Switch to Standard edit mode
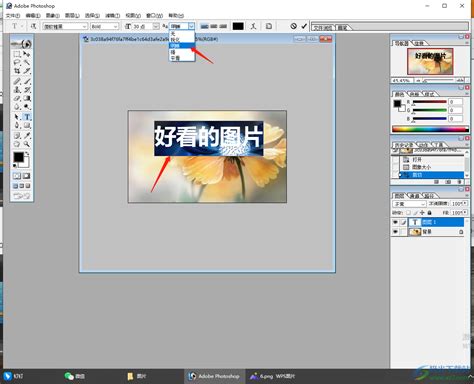 pyautogui.click(x=17, y=176)
